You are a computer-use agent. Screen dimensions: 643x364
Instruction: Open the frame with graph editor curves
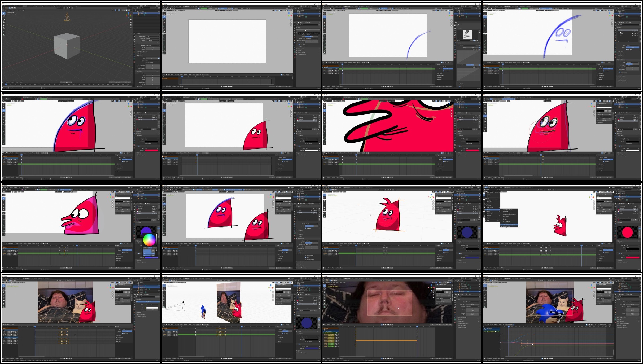pyautogui.click(x=562, y=318)
